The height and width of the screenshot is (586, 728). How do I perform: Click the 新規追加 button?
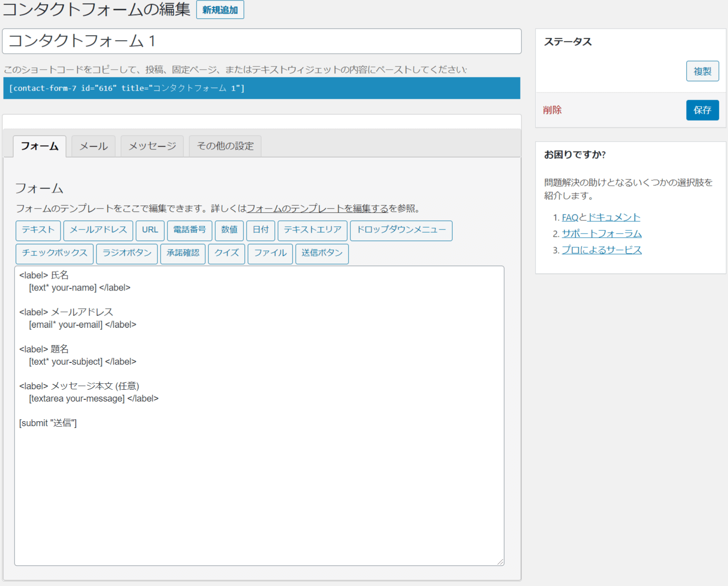coord(220,10)
